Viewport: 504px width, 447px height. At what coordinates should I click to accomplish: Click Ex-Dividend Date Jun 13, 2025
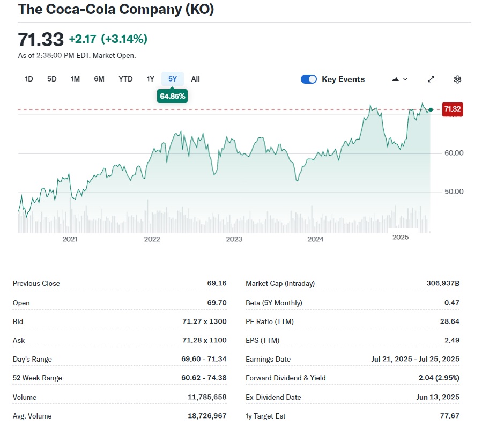438,397
